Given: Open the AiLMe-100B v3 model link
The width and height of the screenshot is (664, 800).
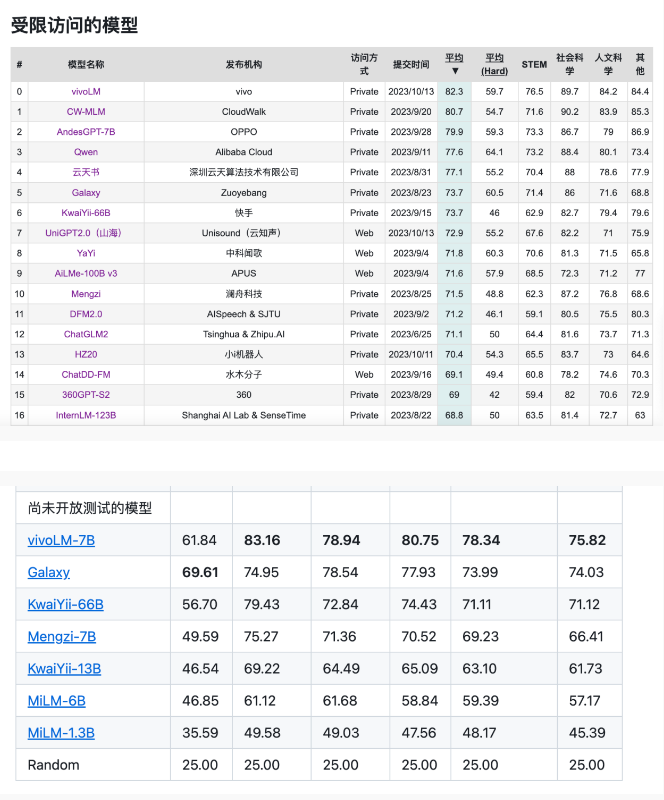Looking at the screenshot, I should (x=86, y=273).
